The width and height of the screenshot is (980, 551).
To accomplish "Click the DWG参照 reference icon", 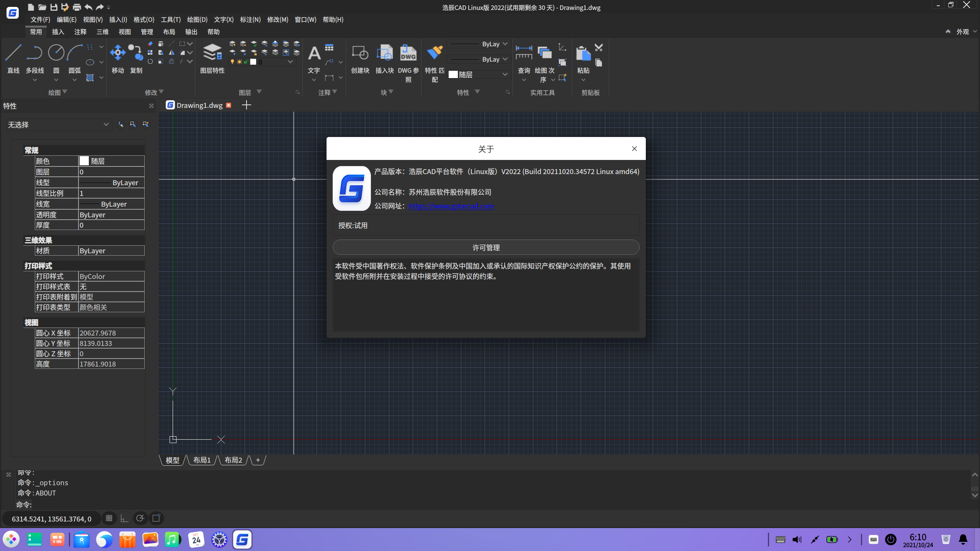I will coord(408,53).
